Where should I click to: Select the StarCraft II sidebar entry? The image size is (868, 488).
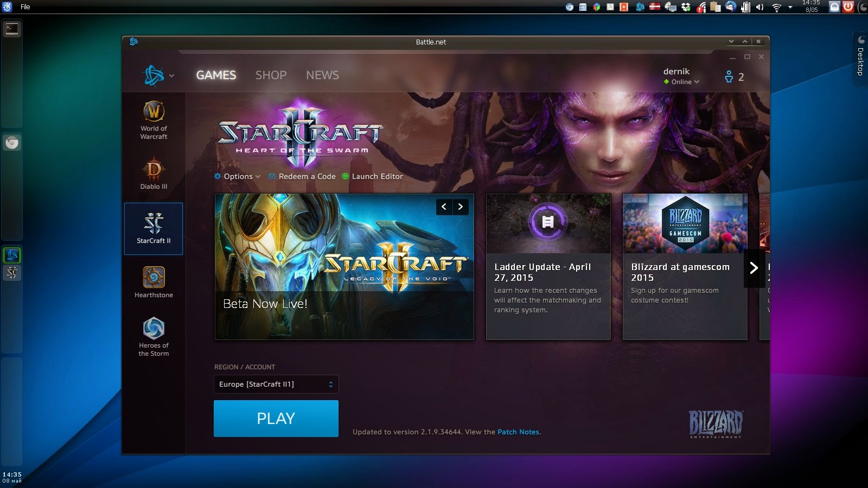pyautogui.click(x=154, y=228)
